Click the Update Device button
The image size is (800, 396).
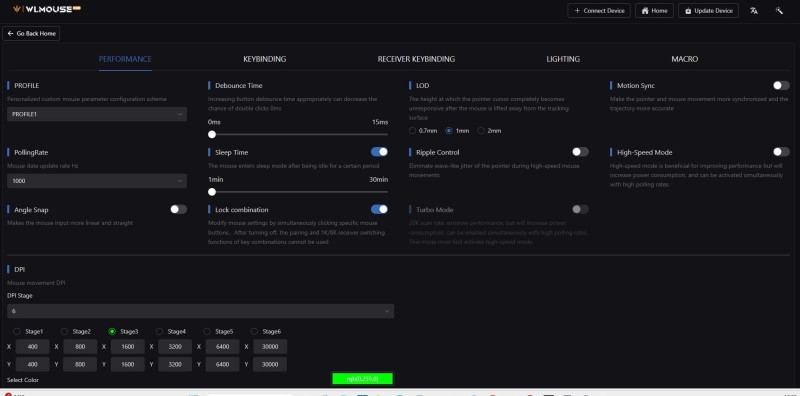click(x=709, y=11)
